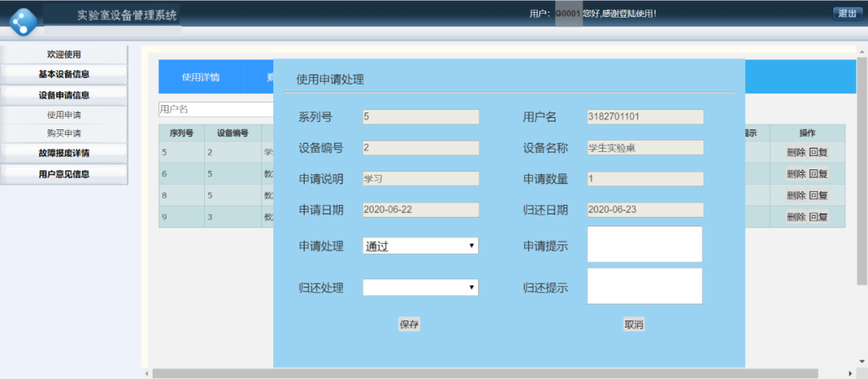Screen dimensions: 868x379
Task: Click the horizontal scrollbar left arrow
Action: point(147,374)
